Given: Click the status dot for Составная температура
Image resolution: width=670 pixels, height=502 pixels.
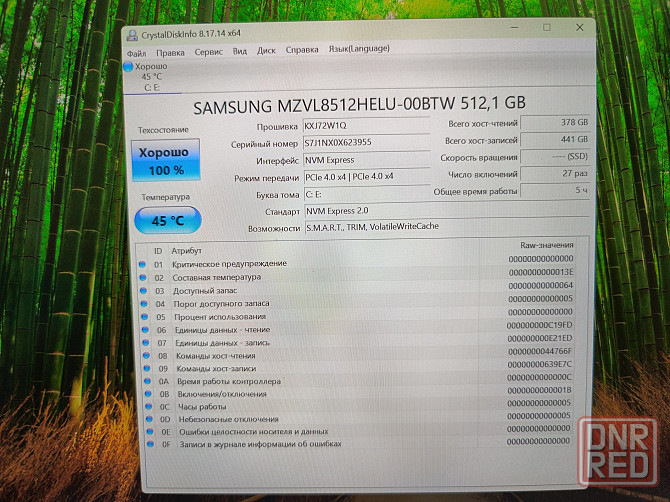Looking at the screenshot, I should 143,278.
